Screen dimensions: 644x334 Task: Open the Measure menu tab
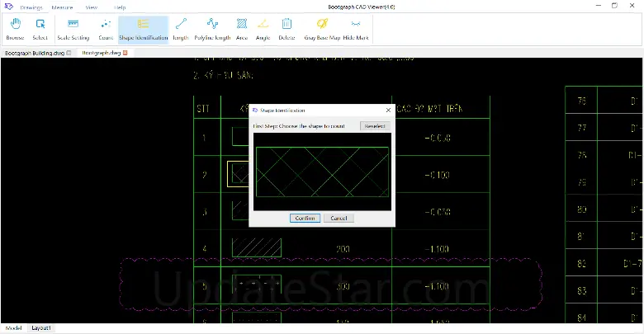click(63, 7)
